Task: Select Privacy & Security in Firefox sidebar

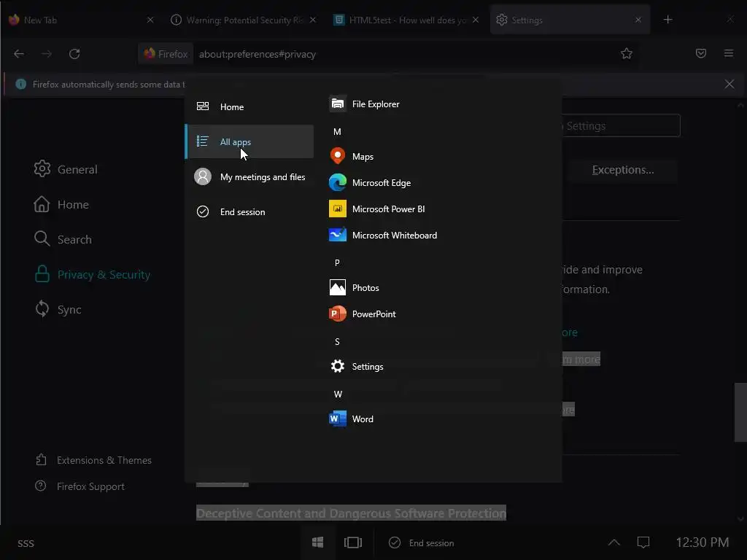Action: (x=93, y=274)
